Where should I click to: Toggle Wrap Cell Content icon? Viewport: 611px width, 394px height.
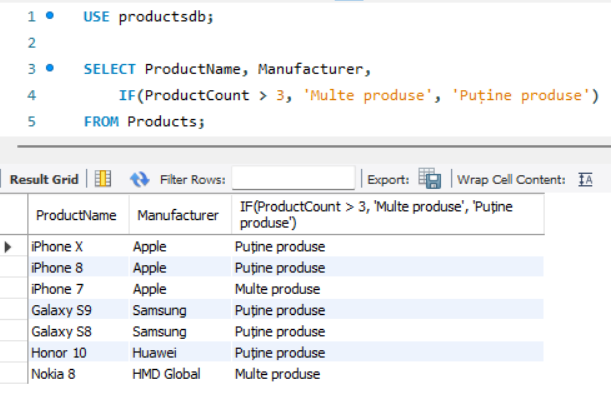585,179
